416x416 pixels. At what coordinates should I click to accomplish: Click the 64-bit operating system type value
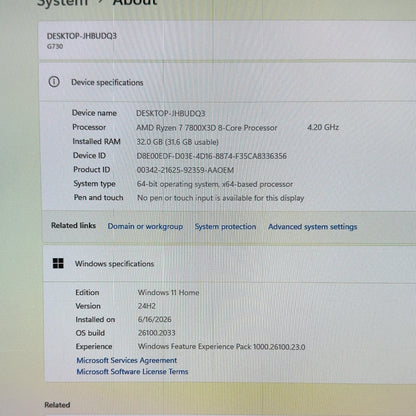pyautogui.click(x=215, y=184)
